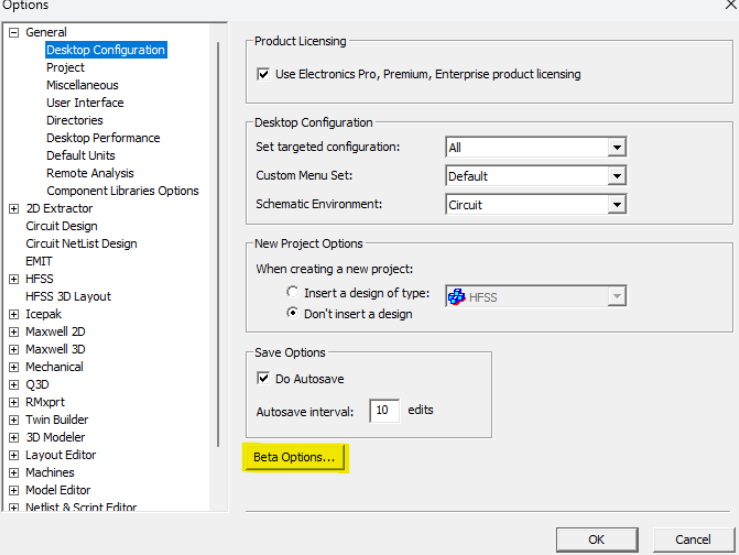Open the Custom Menu Set dropdown

coord(617,176)
